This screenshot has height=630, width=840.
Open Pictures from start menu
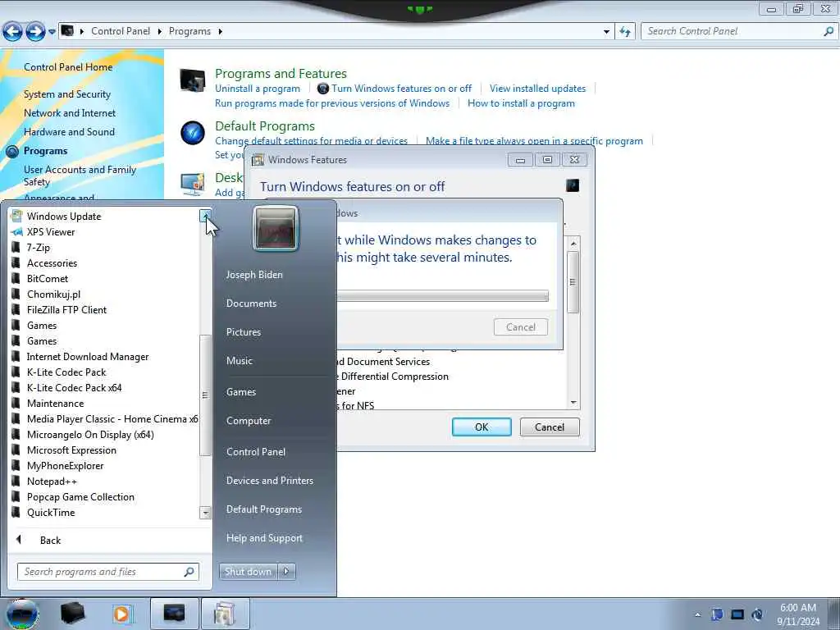pyautogui.click(x=243, y=332)
